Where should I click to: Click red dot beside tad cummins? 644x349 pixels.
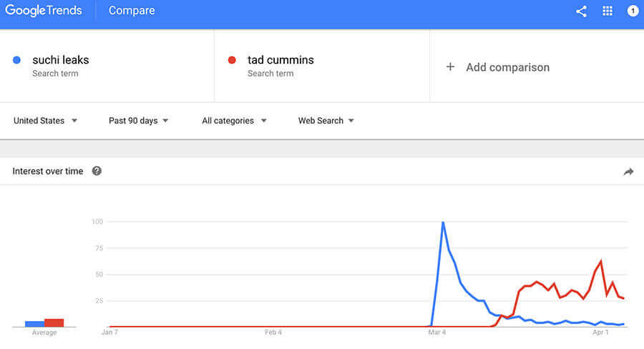pos(232,60)
